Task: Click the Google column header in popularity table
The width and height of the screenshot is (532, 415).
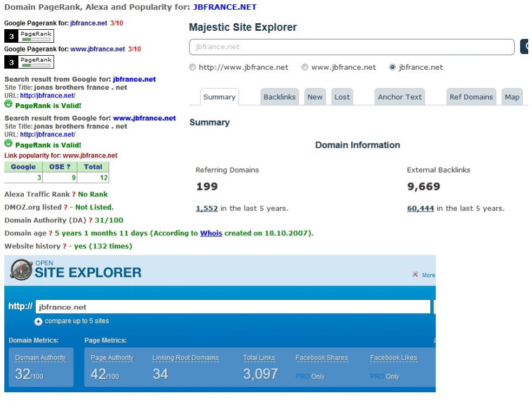Action: [23, 167]
